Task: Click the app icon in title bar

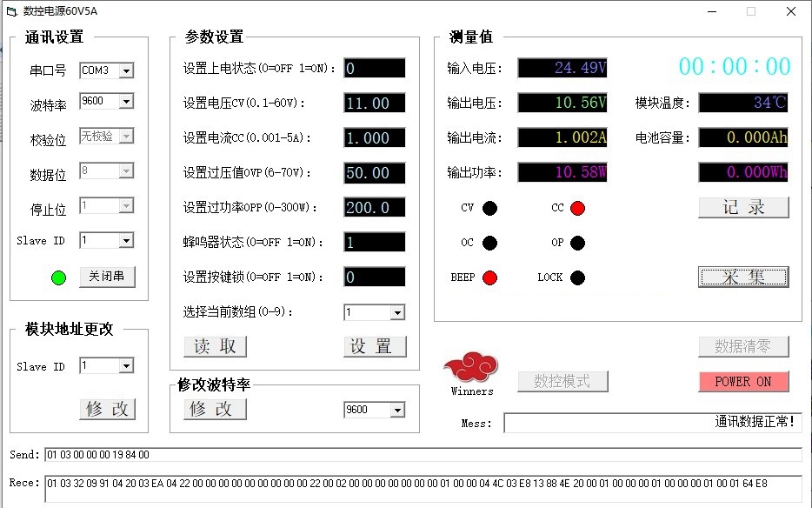Action: pyautogui.click(x=11, y=11)
